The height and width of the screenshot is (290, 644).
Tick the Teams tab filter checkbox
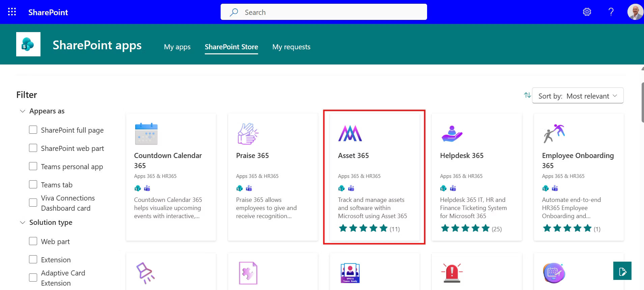click(x=33, y=185)
